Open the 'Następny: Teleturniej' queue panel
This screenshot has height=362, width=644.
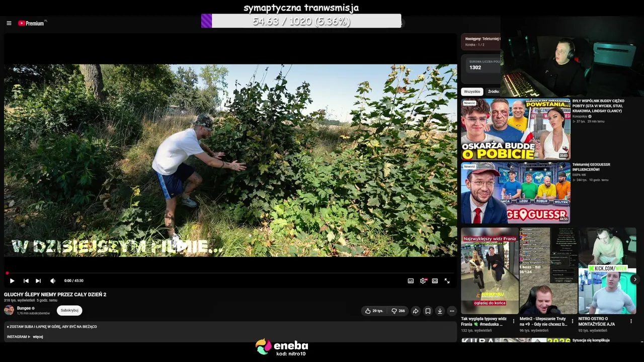tap(481, 41)
